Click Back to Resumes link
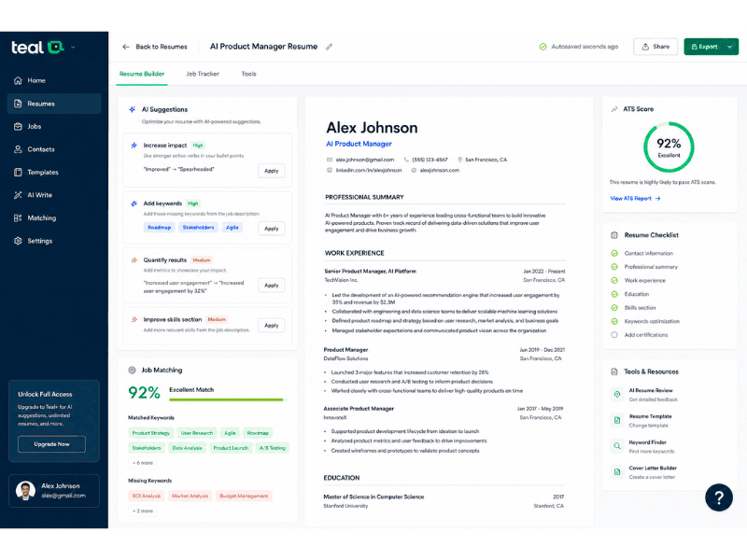 coord(161,47)
